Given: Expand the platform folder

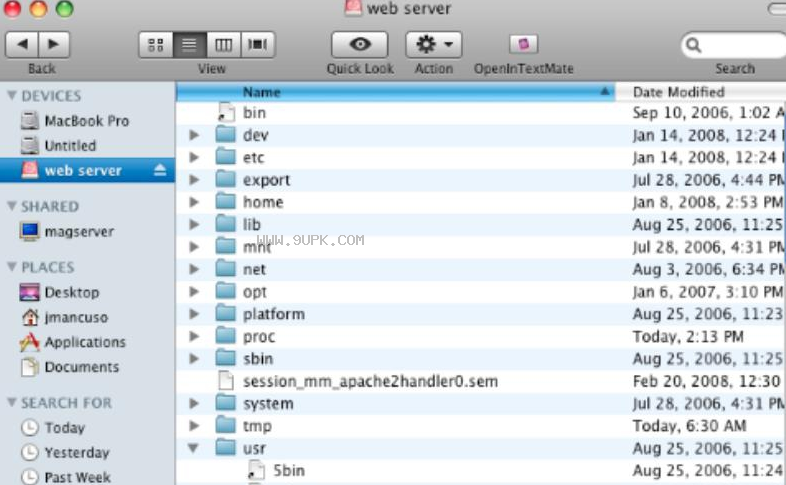Looking at the screenshot, I should pyautogui.click(x=194, y=314).
